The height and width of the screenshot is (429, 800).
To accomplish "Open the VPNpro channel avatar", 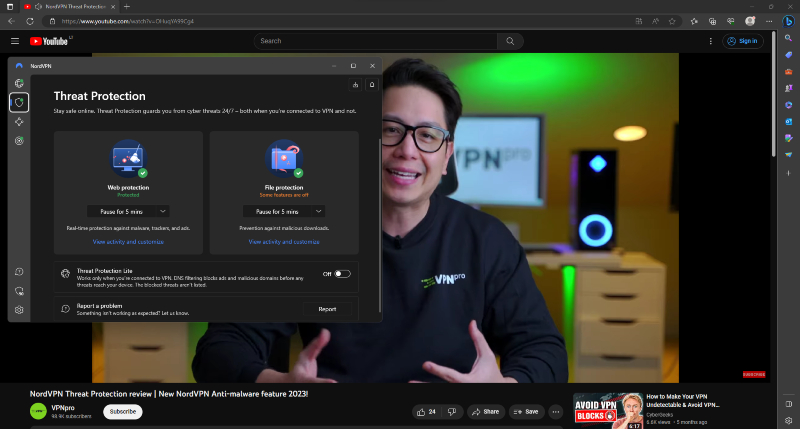I will pos(38,411).
